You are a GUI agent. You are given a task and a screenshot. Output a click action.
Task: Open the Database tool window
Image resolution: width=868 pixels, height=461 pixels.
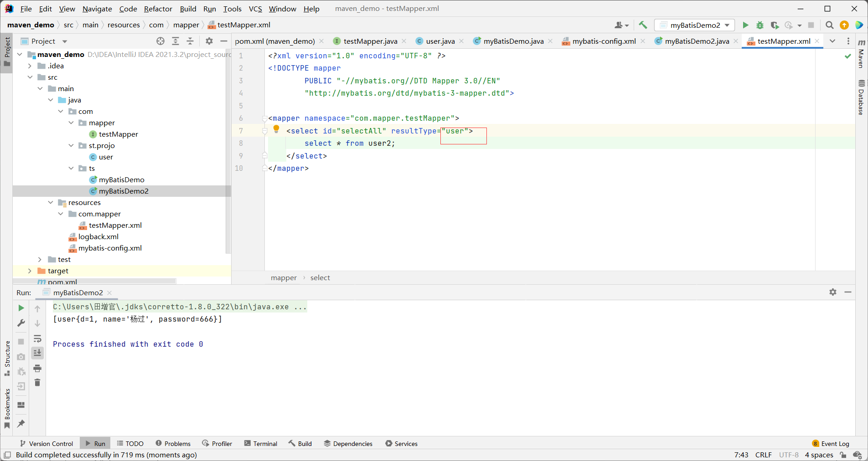[x=861, y=97]
